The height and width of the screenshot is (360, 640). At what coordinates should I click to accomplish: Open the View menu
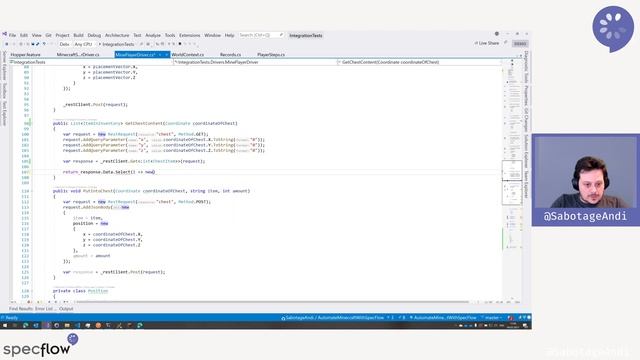click(x=37, y=36)
